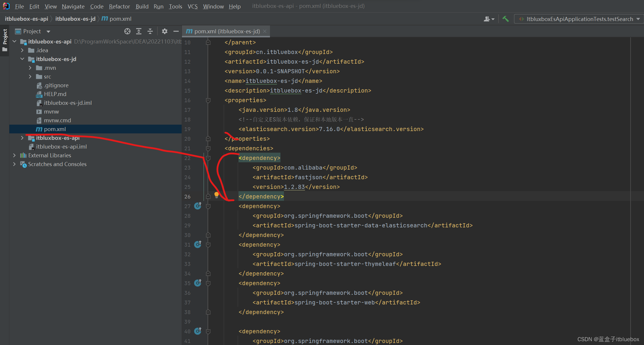
Task: Click itbluebox-es-api breadcrumb in navigation bar
Action: click(x=27, y=19)
